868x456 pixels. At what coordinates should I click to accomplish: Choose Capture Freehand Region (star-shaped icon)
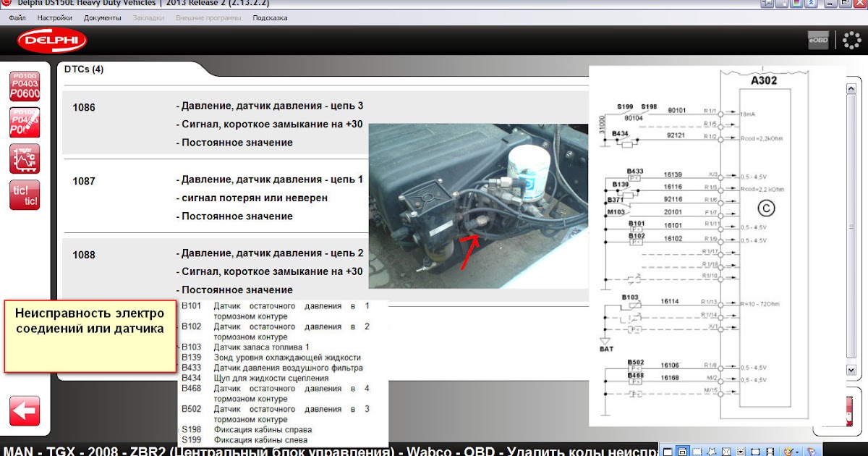[x=711, y=452]
